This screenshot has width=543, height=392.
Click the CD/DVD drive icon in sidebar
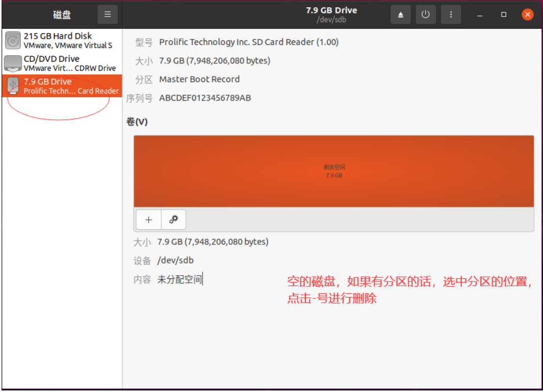pos(13,64)
